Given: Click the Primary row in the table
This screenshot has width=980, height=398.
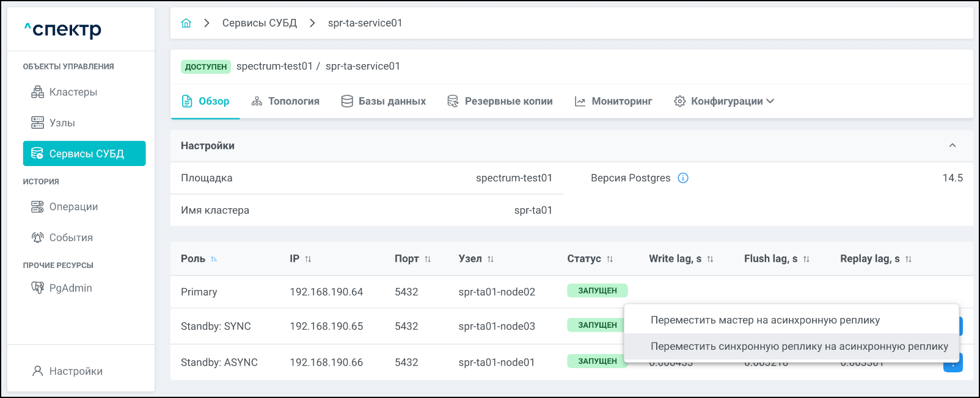Looking at the screenshot, I should tap(367, 292).
